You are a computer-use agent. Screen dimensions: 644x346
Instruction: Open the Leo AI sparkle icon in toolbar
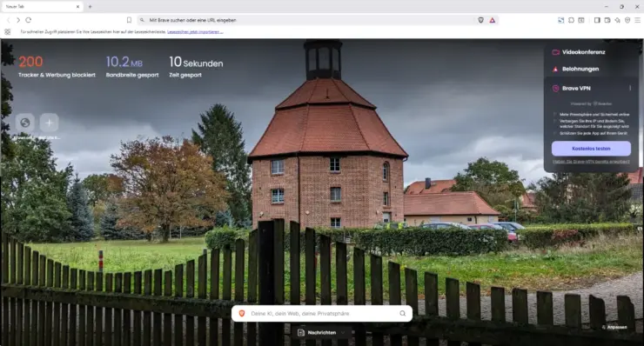[617, 20]
